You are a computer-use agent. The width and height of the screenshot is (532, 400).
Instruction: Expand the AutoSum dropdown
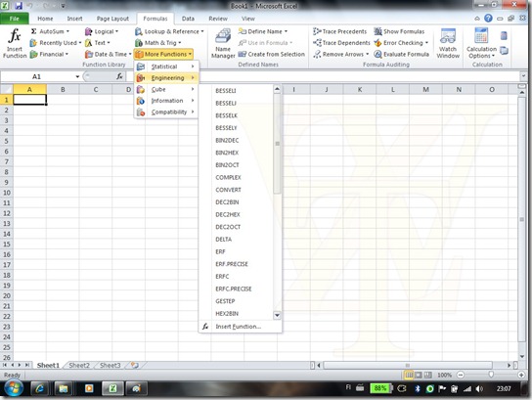click(67, 31)
